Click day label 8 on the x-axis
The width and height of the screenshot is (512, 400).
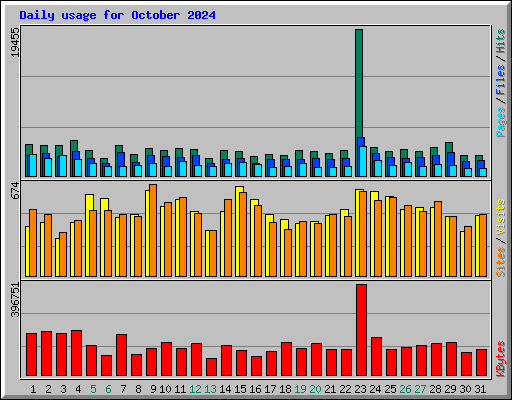click(x=138, y=389)
